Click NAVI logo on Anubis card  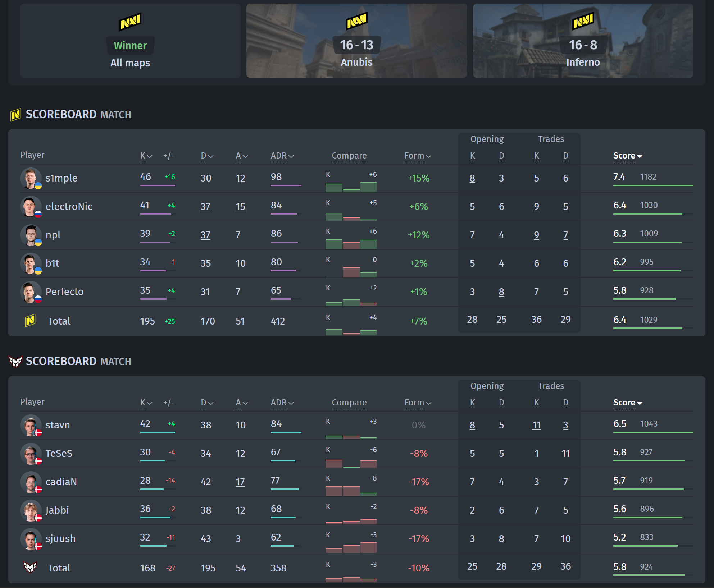[x=356, y=21]
